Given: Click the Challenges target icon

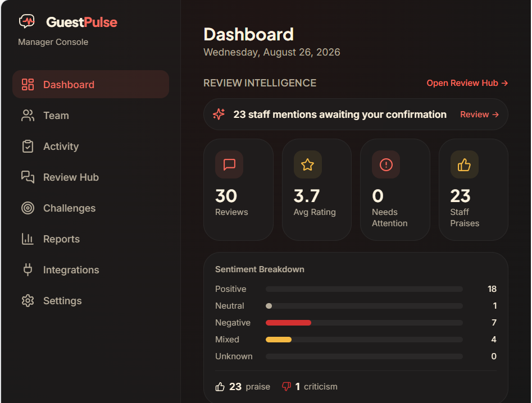Looking at the screenshot, I should click(28, 208).
